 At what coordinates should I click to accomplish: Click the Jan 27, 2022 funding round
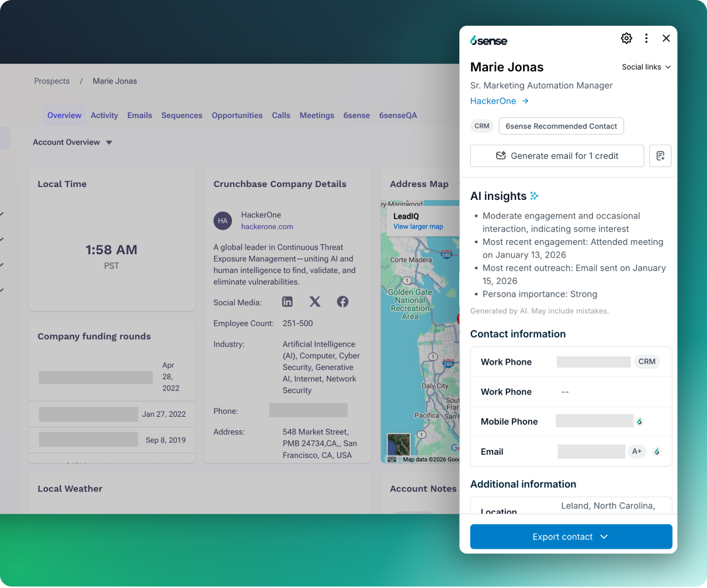click(x=112, y=414)
